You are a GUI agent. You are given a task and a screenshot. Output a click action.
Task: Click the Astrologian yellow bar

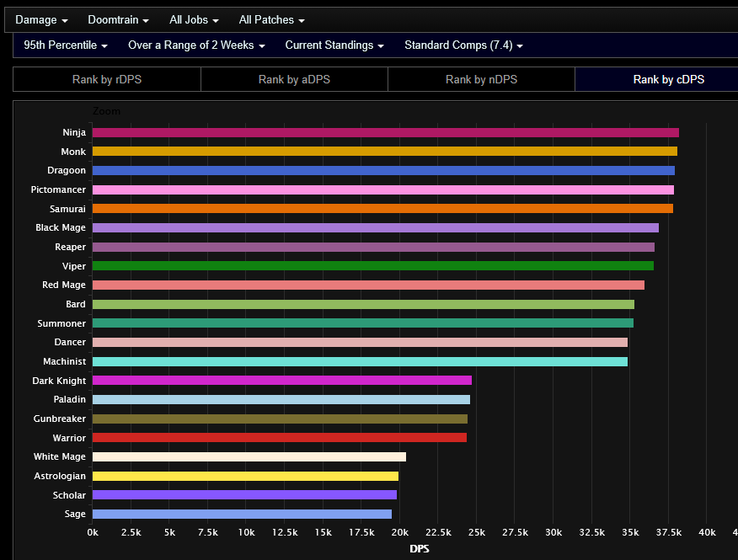pos(245,477)
